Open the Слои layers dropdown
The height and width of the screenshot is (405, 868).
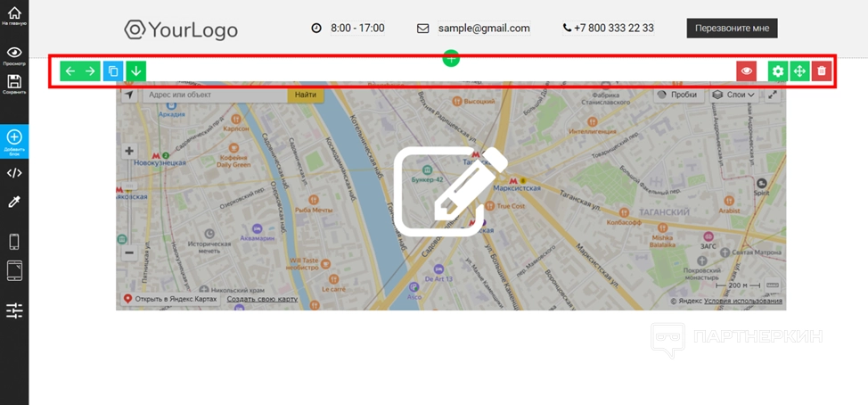734,95
